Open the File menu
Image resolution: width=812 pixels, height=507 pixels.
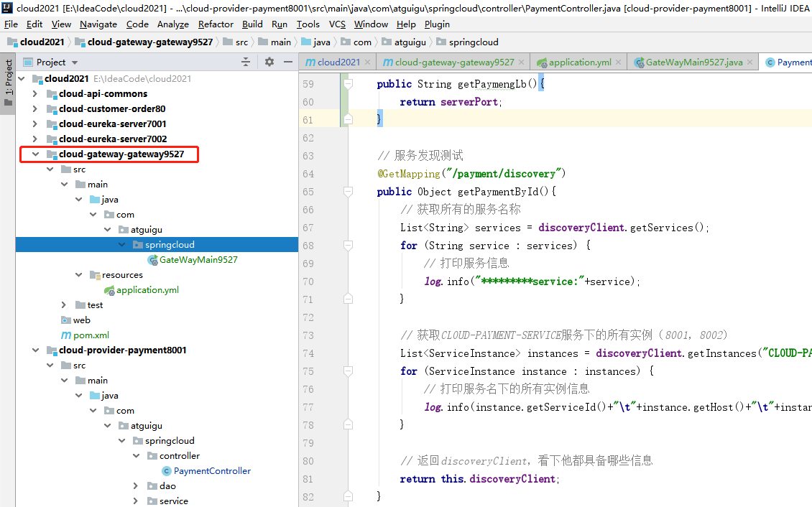coord(11,24)
